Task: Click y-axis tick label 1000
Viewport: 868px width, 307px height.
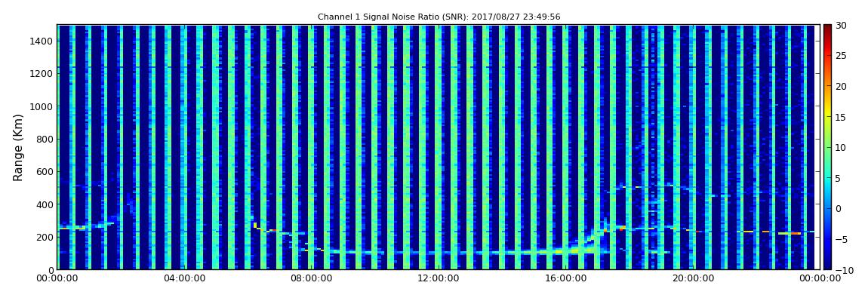Action: [42, 106]
